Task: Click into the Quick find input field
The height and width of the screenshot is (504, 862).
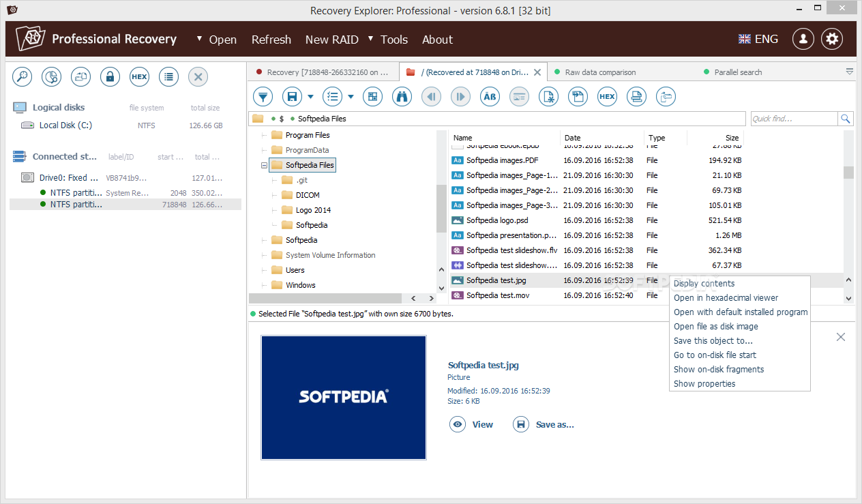Action: pos(794,119)
